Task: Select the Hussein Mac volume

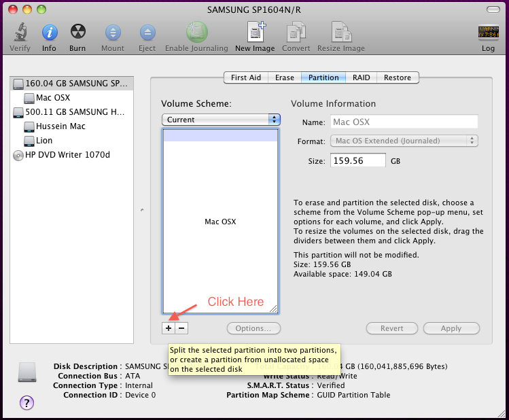Action: click(72, 126)
